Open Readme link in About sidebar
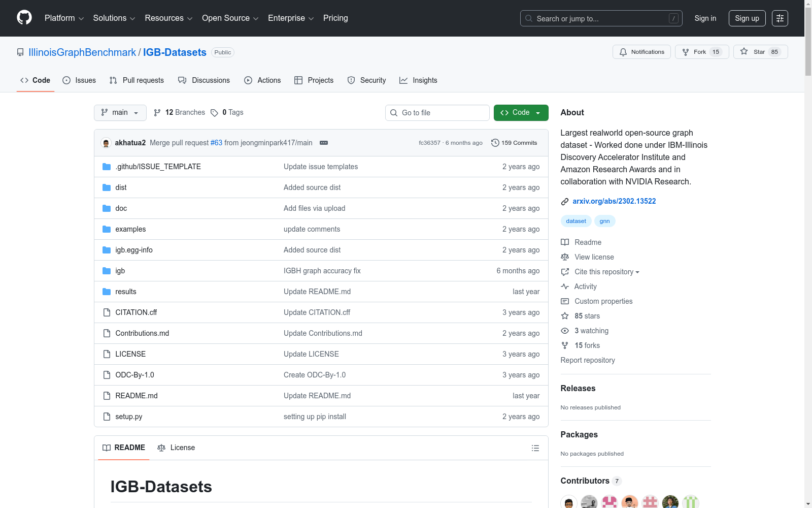This screenshot has height=508, width=812. (581, 242)
